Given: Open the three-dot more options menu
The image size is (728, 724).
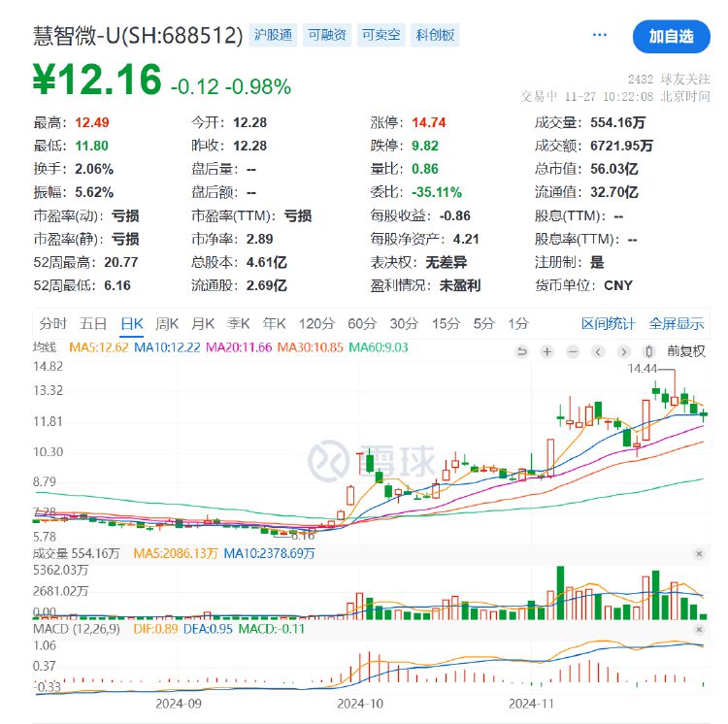Looking at the screenshot, I should pos(599,35).
